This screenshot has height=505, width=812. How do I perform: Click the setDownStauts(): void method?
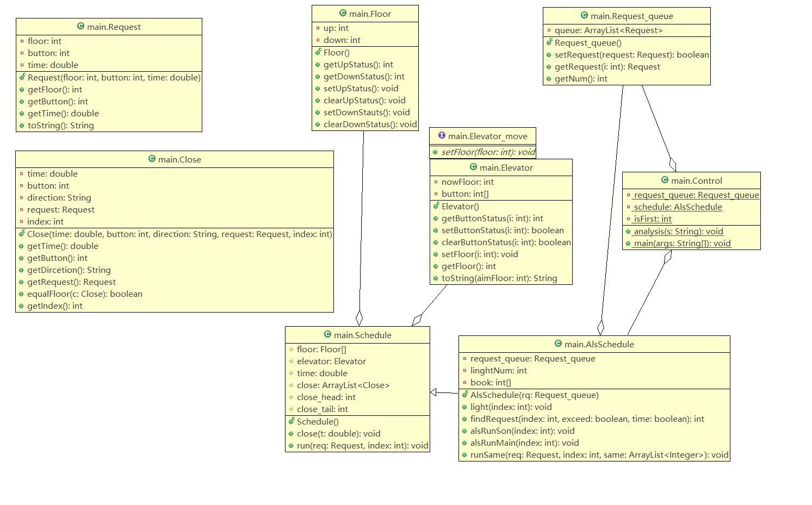(x=367, y=113)
